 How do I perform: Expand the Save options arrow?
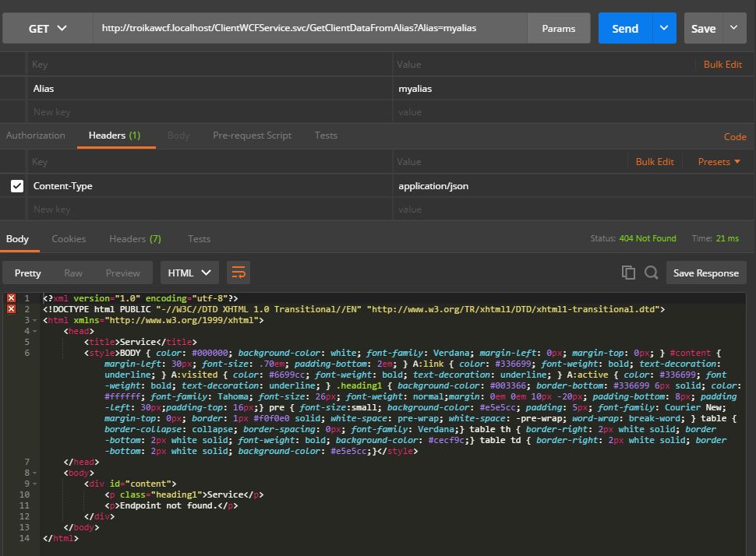734,29
